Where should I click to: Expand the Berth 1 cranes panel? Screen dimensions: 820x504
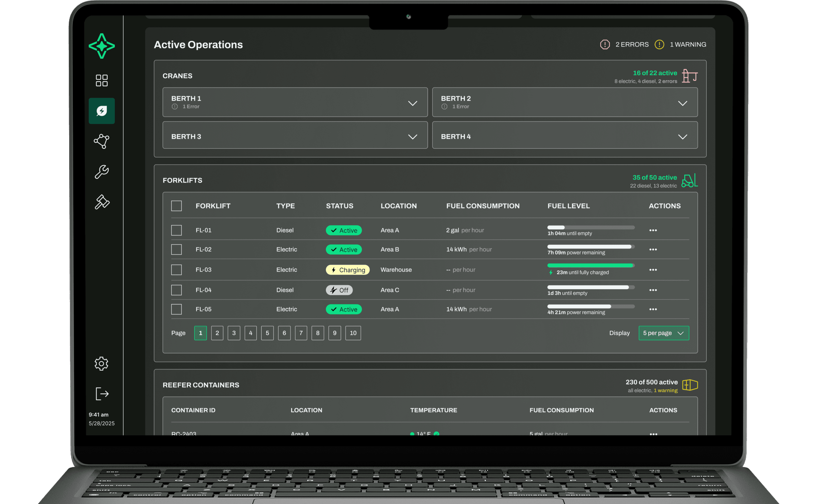(x=413, y=103)
